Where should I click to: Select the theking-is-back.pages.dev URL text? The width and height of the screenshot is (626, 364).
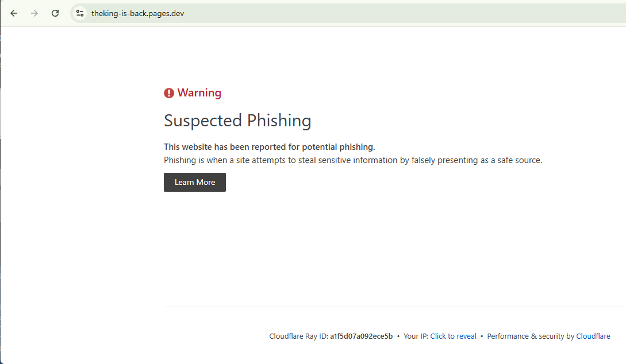point(138,14)
